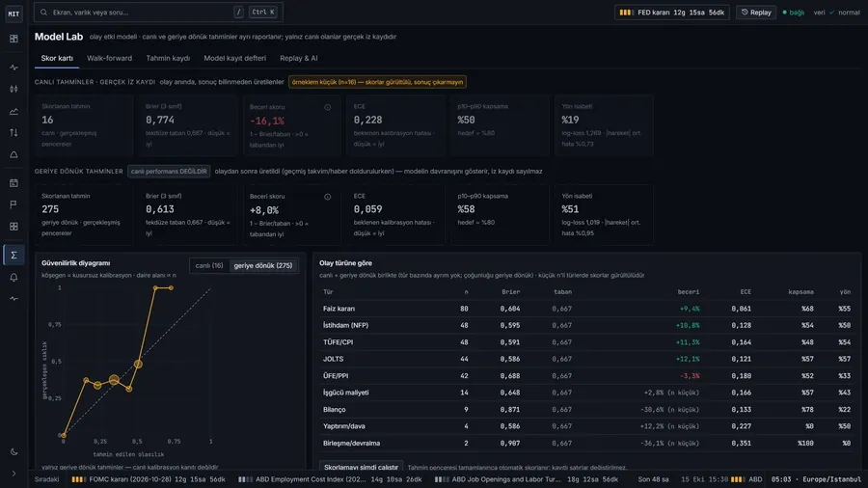Click the 'Son 48 sa' status entry
Image resolution: width=868 pixels, height=488 pixels.
click(653, 479)
